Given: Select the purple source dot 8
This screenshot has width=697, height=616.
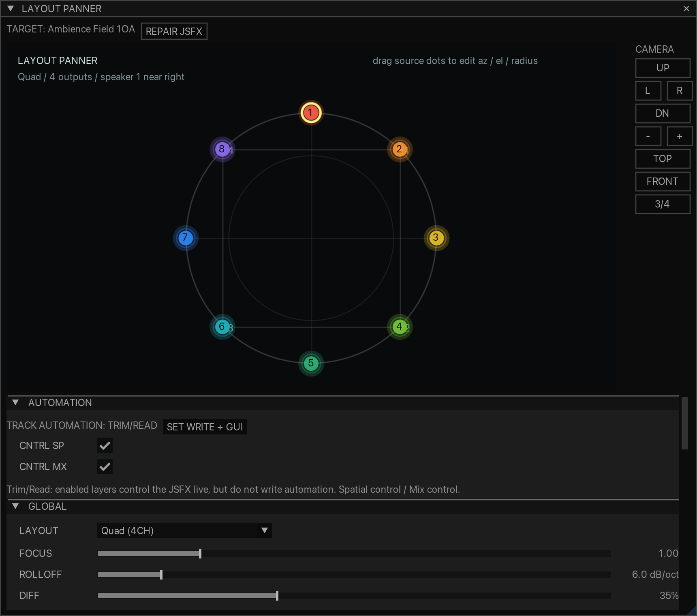Looking at the screenshot, I should click(222, 149).
